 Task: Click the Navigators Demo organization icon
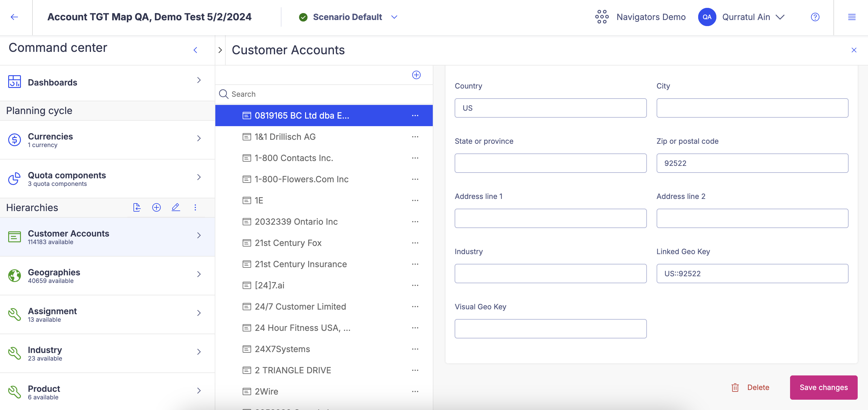601,17
